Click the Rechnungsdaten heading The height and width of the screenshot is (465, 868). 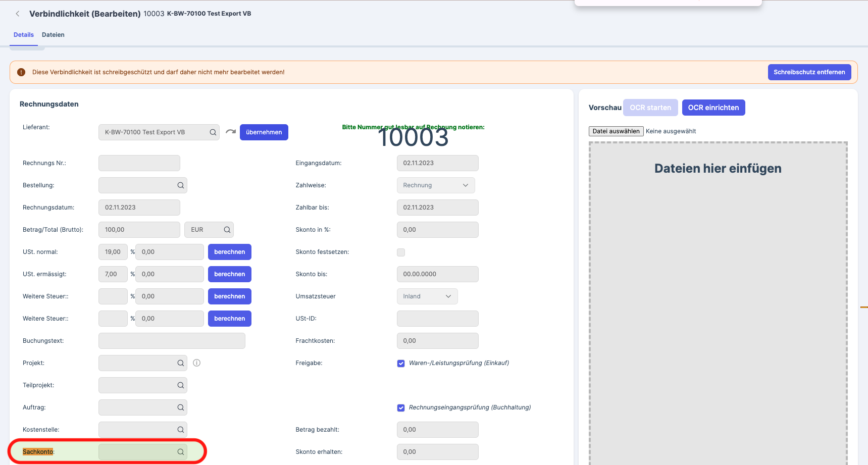click(x=49, y=104)
